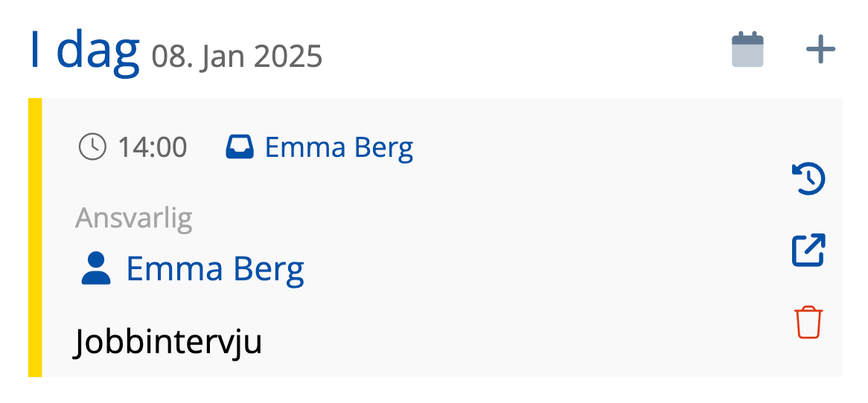This screenshot has width=868, height=403.
Task: Open the calendar date picker icon
Action: [x=747, y=50]
